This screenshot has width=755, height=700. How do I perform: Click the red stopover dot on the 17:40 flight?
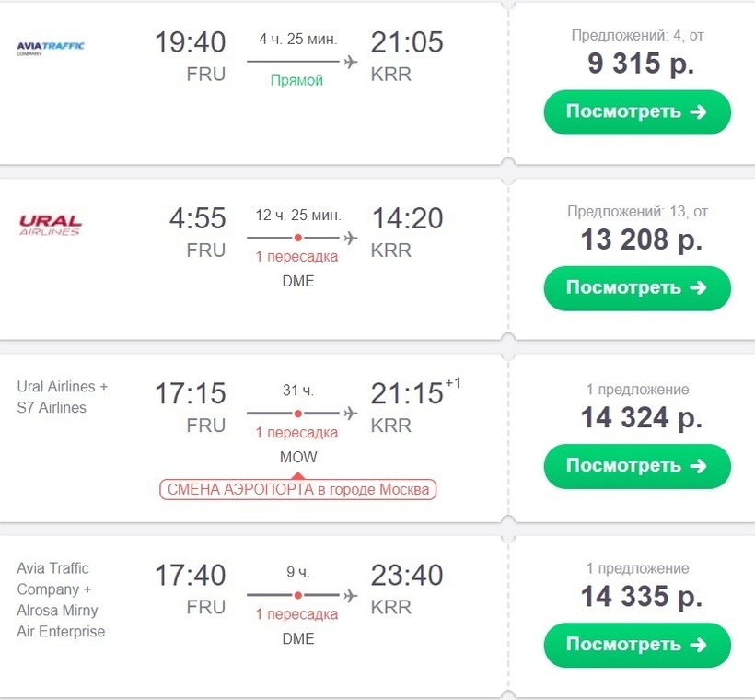pyautogui.click(x=297, y=595)
